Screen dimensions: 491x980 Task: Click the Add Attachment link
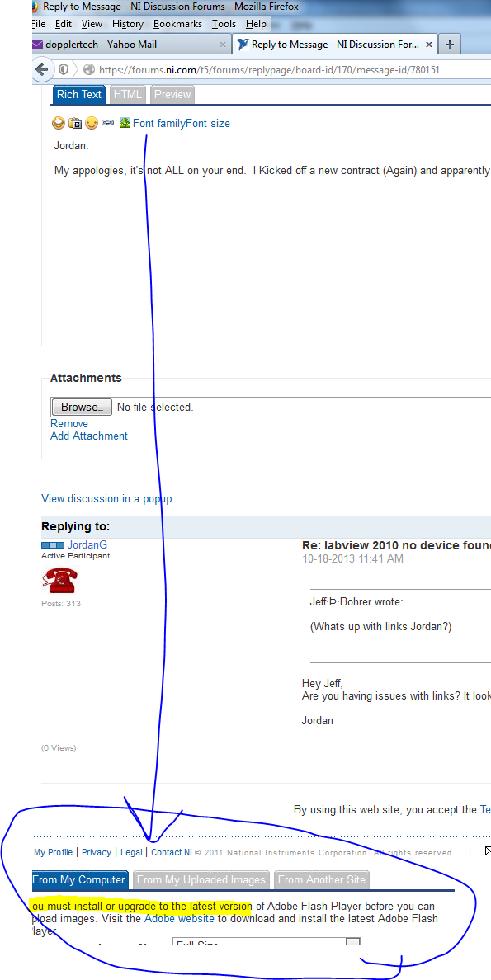(89, 436)
